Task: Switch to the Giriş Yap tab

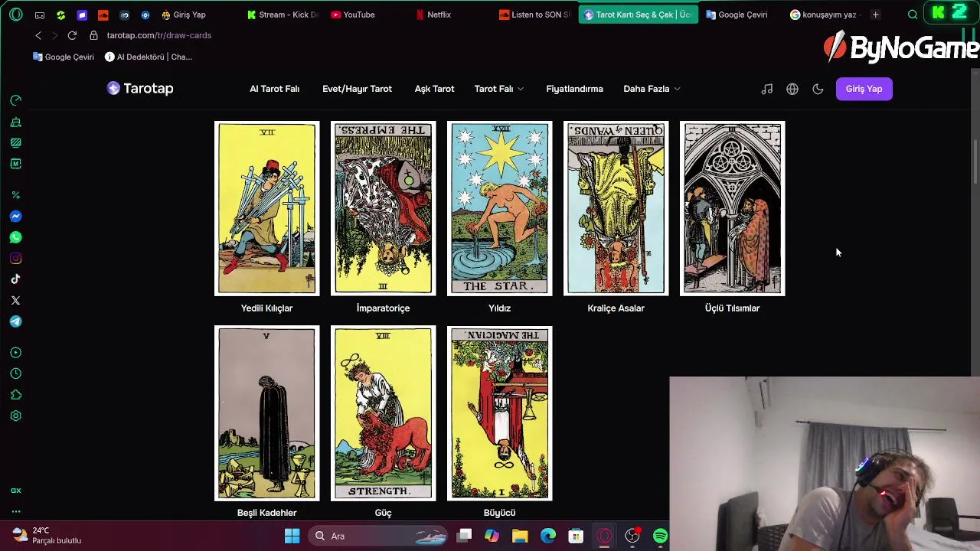Action: tap(198, 15)
